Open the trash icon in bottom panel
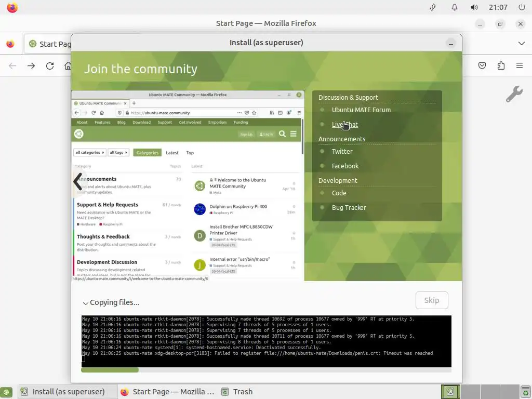 526,392
